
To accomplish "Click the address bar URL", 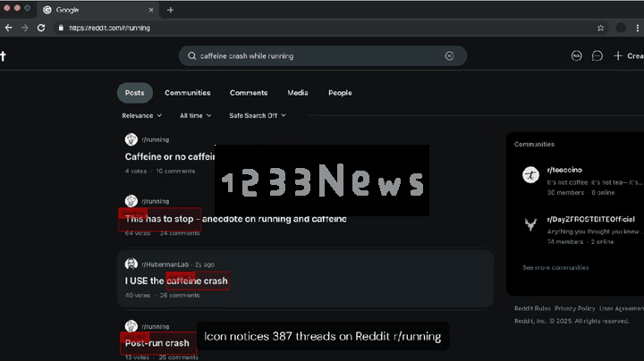I will point(109,28).
